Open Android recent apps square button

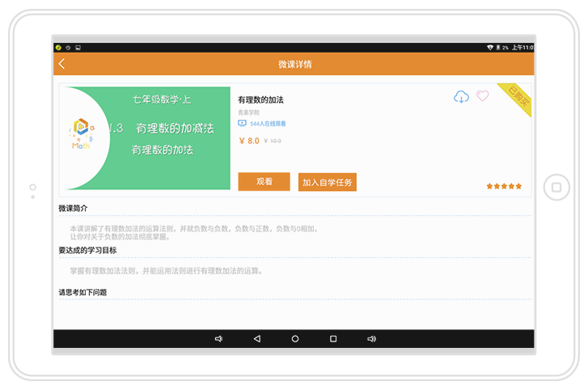tap(333, 339)
